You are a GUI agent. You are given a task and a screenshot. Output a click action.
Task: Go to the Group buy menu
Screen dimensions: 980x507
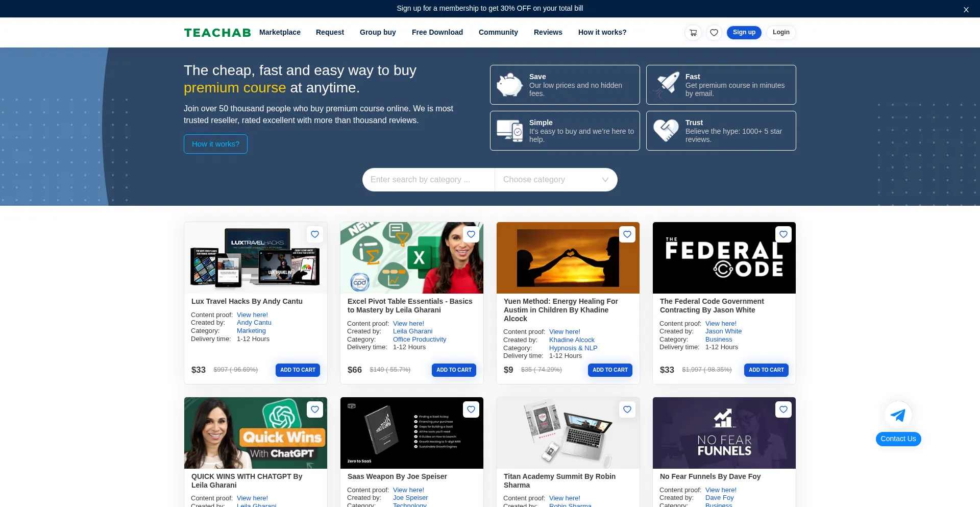click(378, 32)
